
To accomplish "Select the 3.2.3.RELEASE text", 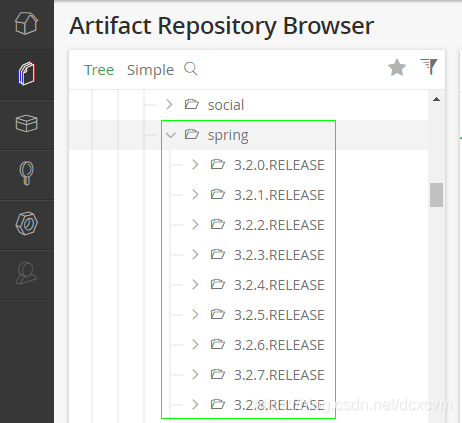I will tap(279, 255).
